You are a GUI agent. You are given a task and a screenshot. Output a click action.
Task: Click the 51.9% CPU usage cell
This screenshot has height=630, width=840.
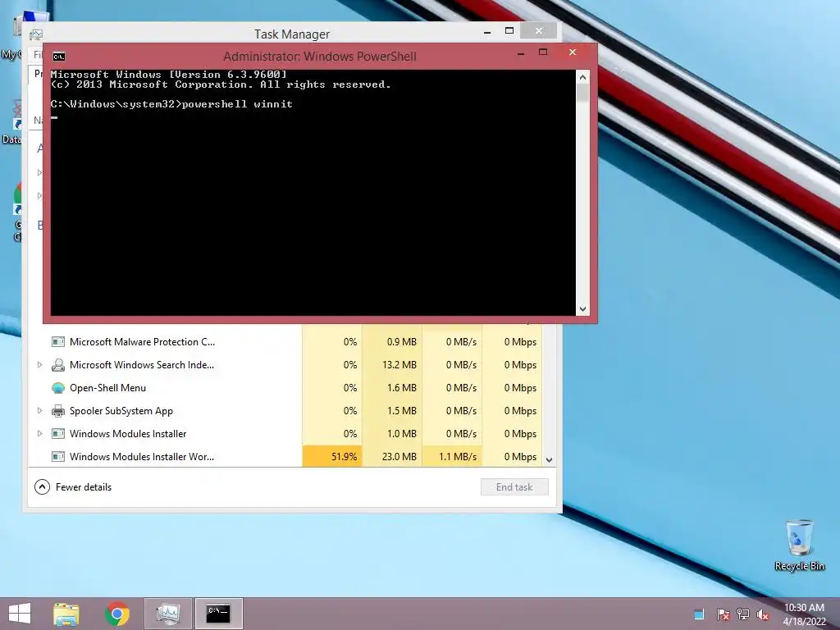click(x=332, y=457)
